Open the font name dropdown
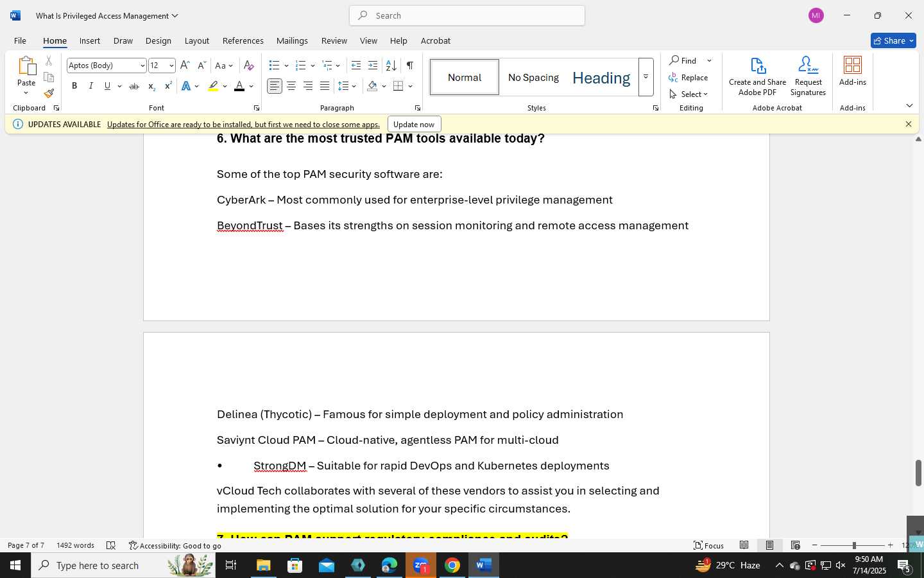 142,66
